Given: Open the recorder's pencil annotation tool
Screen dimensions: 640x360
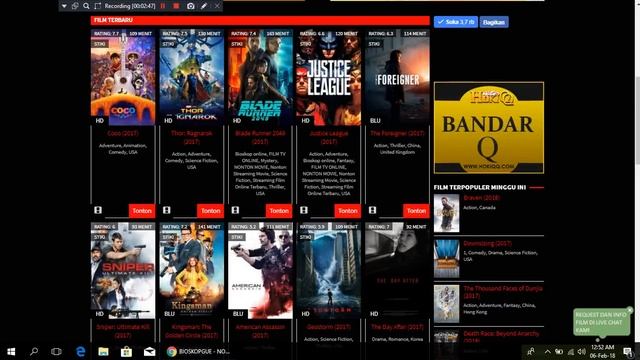Looking at the screenshot, I should point(204,6).
